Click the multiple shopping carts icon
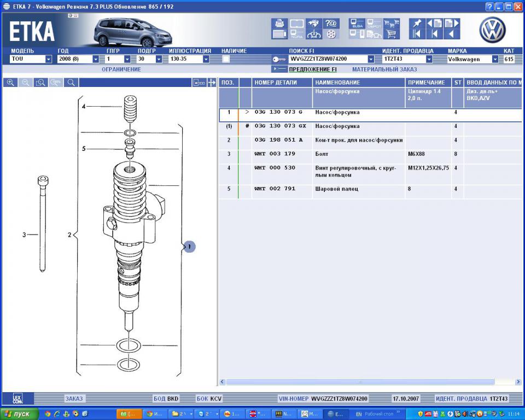This screenshot has height=420, width=525. 392,24
